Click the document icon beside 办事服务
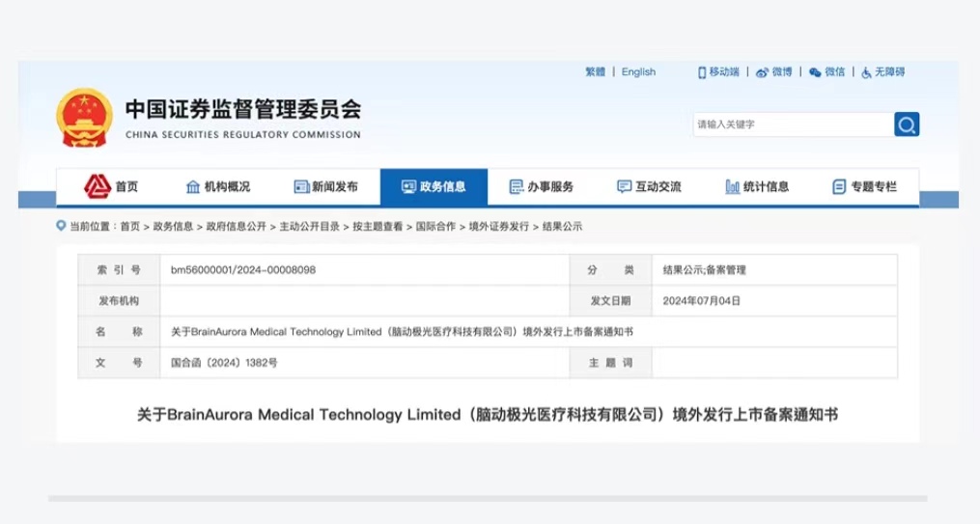Image resolution: width=980 pixels, height=524 pixels. pyautogui.click(x=517, y=187)
